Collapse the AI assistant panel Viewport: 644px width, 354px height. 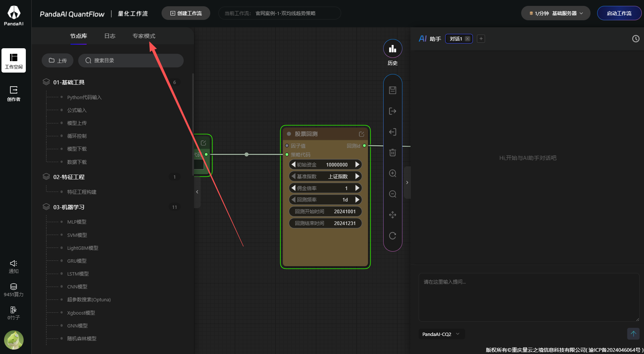[407, 183]
